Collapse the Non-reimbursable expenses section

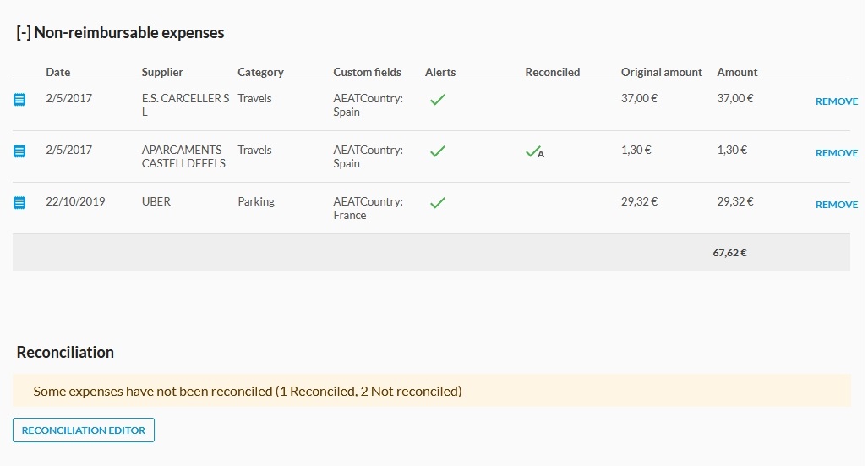tap(24, 33)
